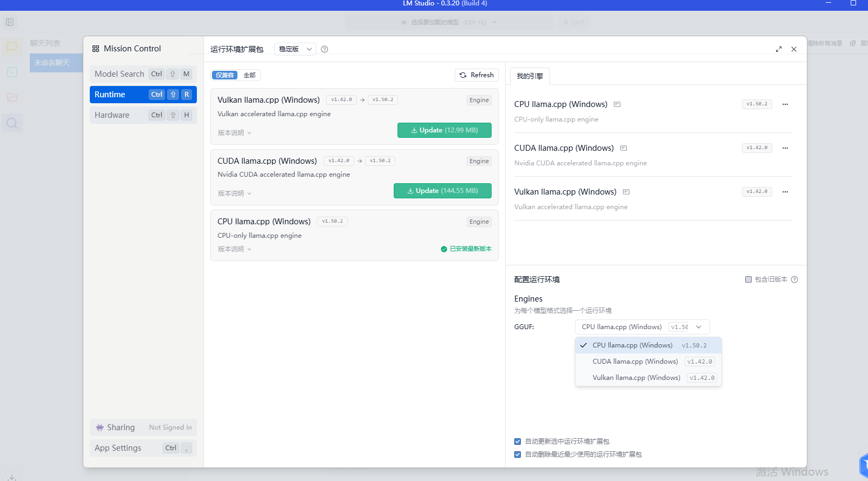View release notes icon for CUDA llama.cpp in my engines

click(624, 148)
